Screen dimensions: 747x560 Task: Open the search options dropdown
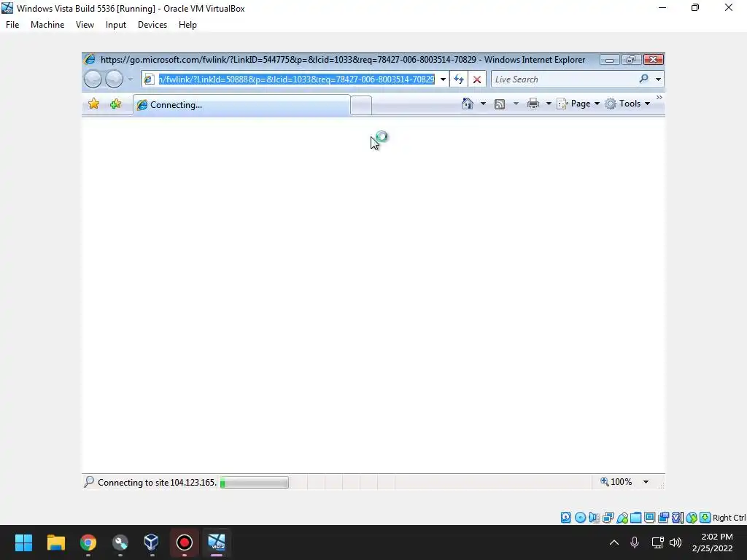coord(659,79)
